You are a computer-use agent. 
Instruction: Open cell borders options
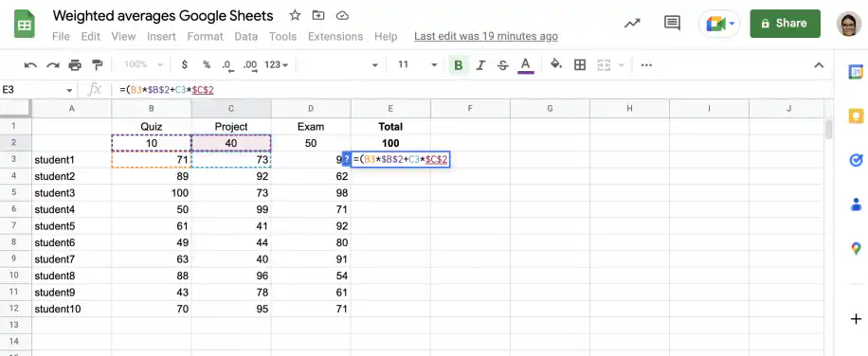[580, 65]
